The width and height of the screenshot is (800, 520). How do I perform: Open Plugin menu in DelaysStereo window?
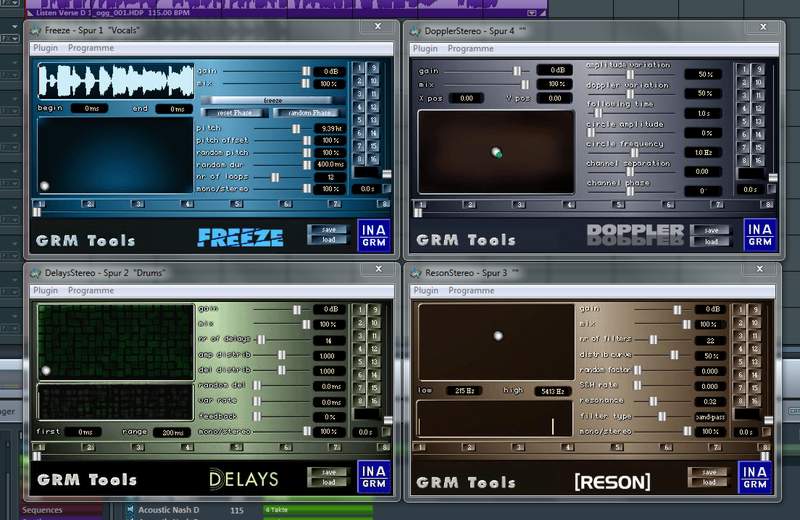45,290
